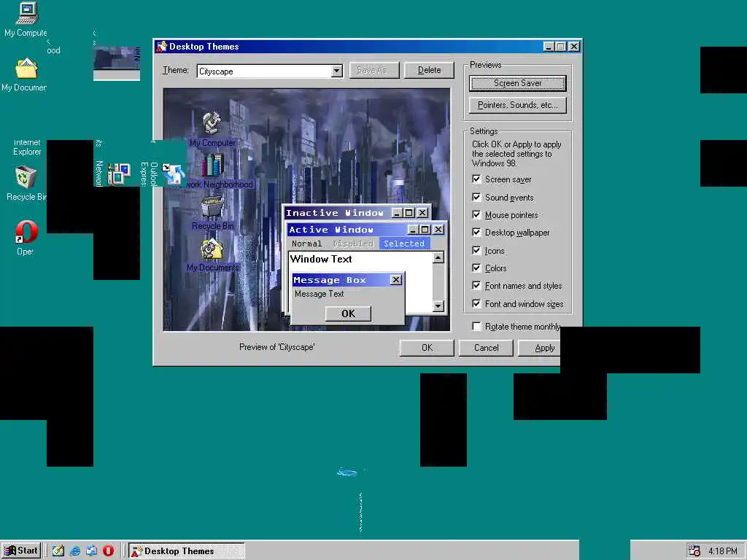Select the Recycle Bin desktop icon
747x560 pixels.
(x=26, y=177)
